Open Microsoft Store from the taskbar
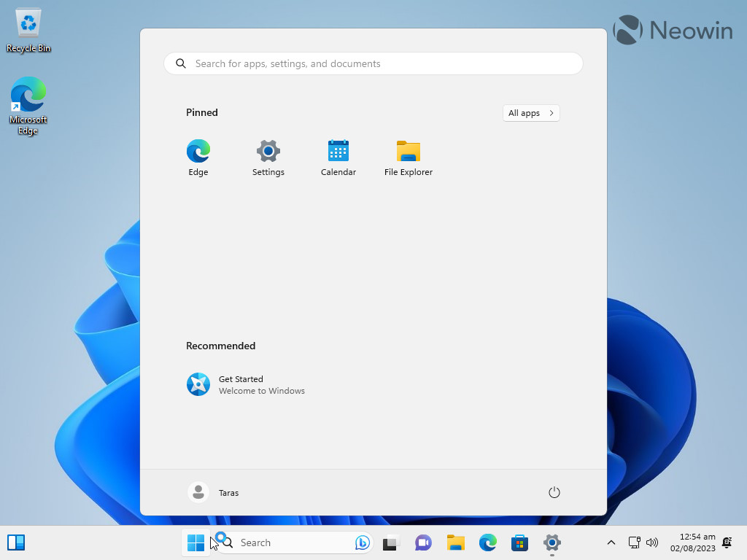This screenshot has width=747, height=560. point(519,542)
